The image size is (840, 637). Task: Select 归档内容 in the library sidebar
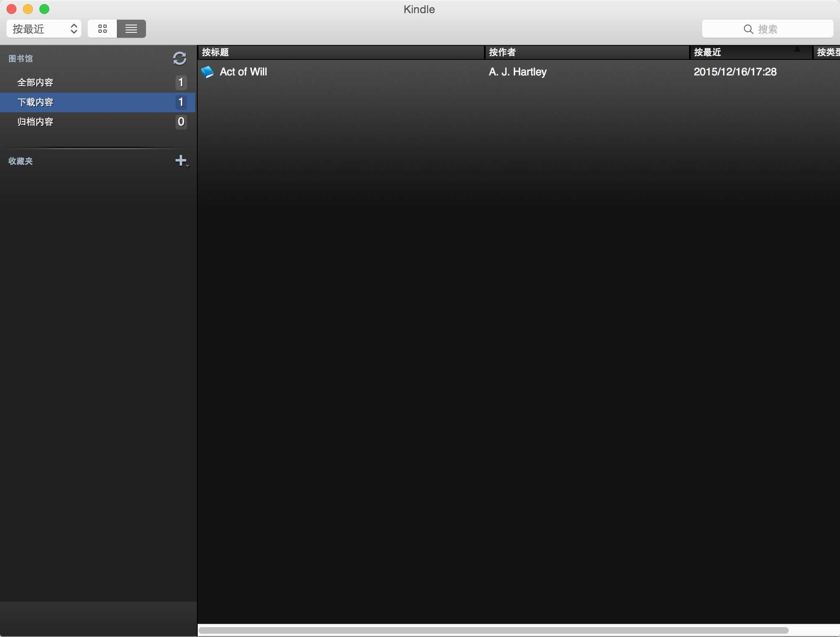[98, 122]
